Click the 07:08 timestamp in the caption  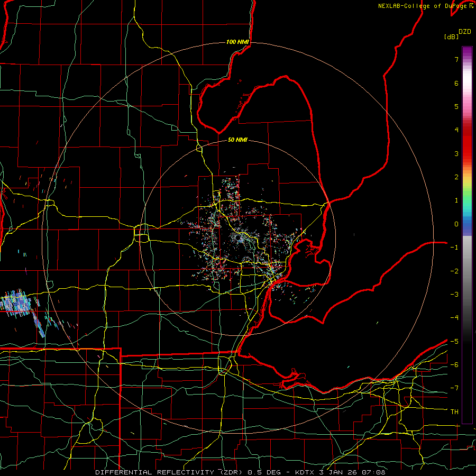[x=373, y=472]
